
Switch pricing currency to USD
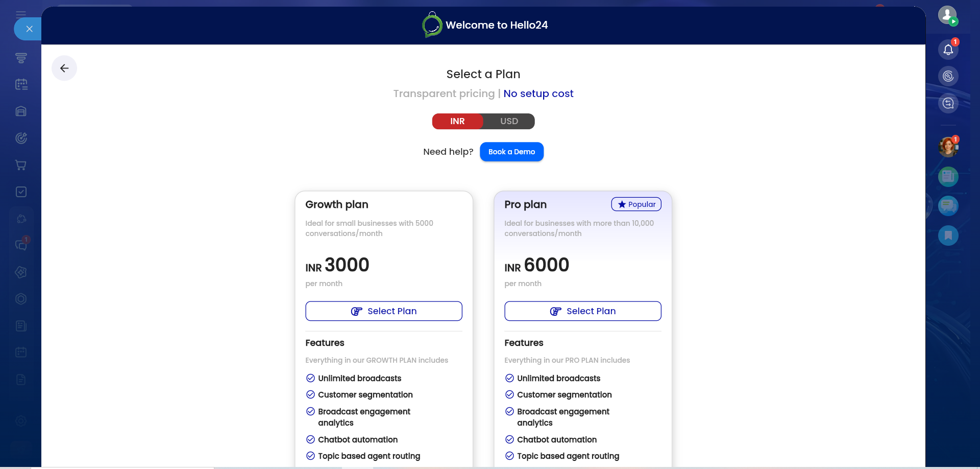[509, 121]
